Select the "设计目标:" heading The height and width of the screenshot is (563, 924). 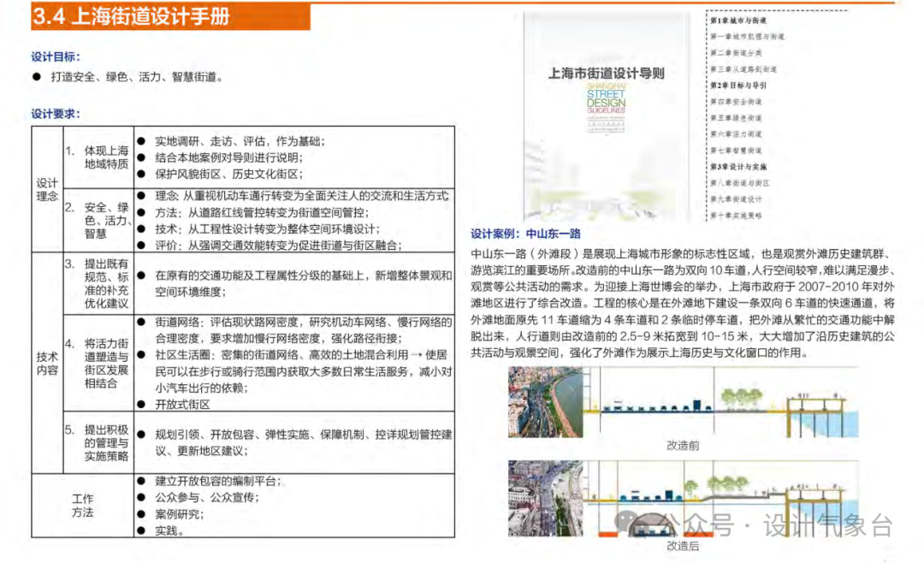click(56, 56)
